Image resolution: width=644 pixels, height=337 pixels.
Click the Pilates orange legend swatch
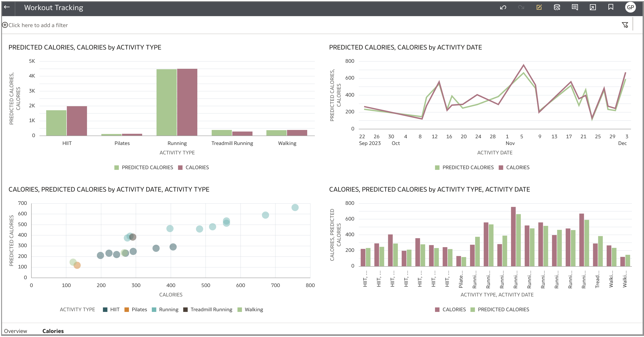(x=127, y=309)
